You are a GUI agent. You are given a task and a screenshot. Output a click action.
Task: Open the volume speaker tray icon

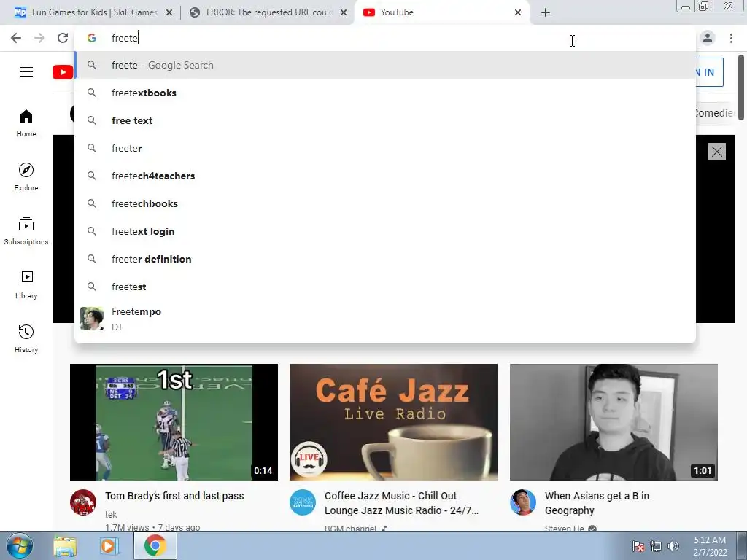[x=673, y=546]
